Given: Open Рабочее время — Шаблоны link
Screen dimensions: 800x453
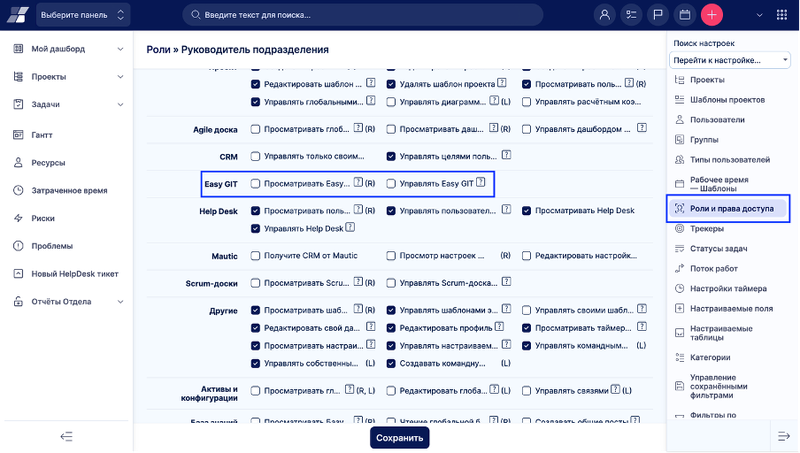Looking at the screenshot, I should coord(719,184).
